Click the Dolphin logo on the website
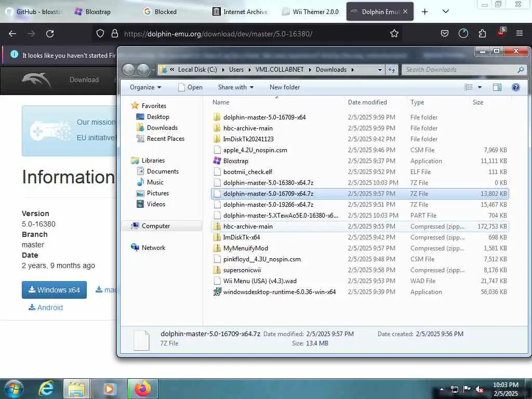The height and width of the screenshot is (399, 532). (x=36, y=79)
